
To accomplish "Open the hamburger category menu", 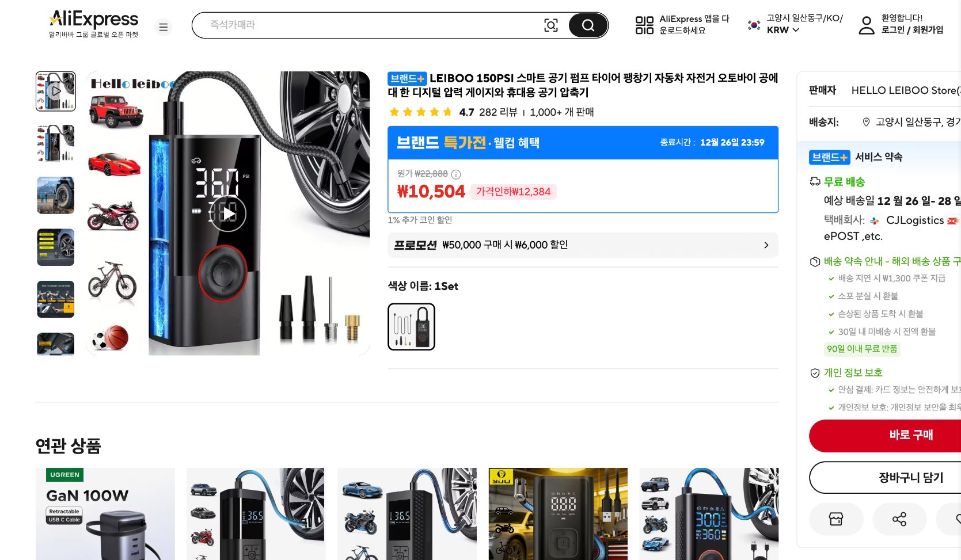I will [164, 27].
